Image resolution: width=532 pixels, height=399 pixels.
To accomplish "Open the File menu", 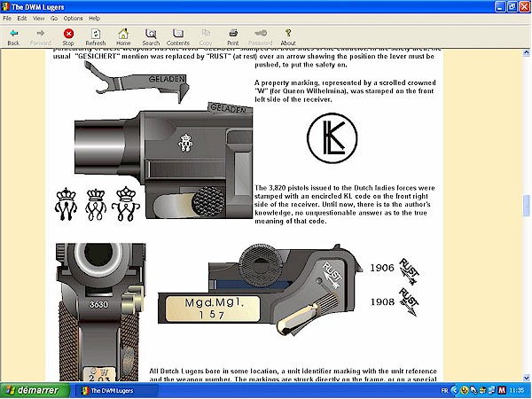I will 7,19.
